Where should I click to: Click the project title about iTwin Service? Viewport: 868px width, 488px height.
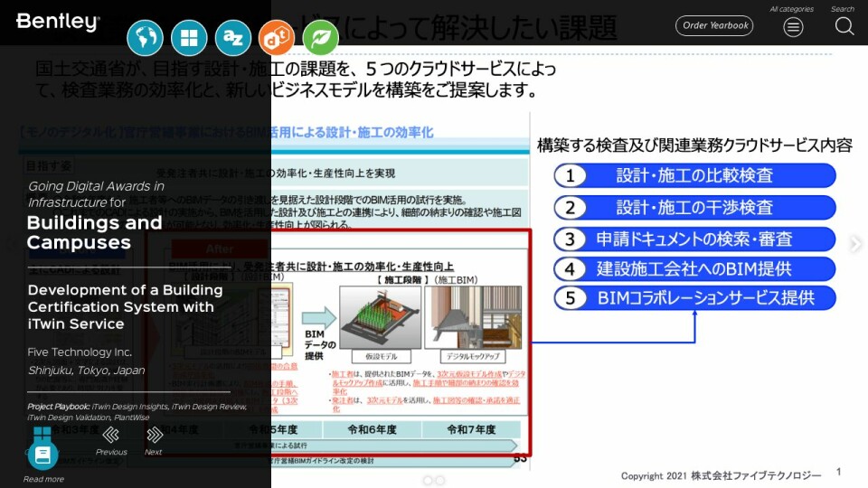pos(125,306)
